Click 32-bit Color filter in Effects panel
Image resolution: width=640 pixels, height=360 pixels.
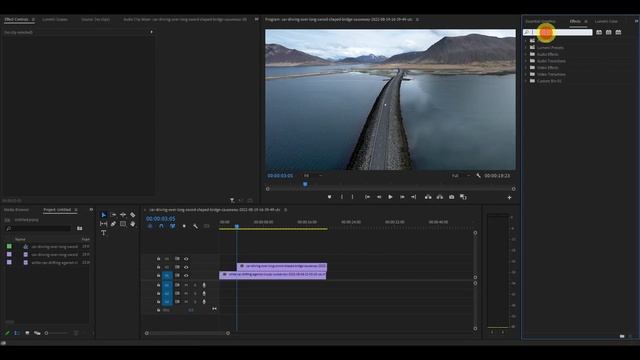[x=609, y=32]
